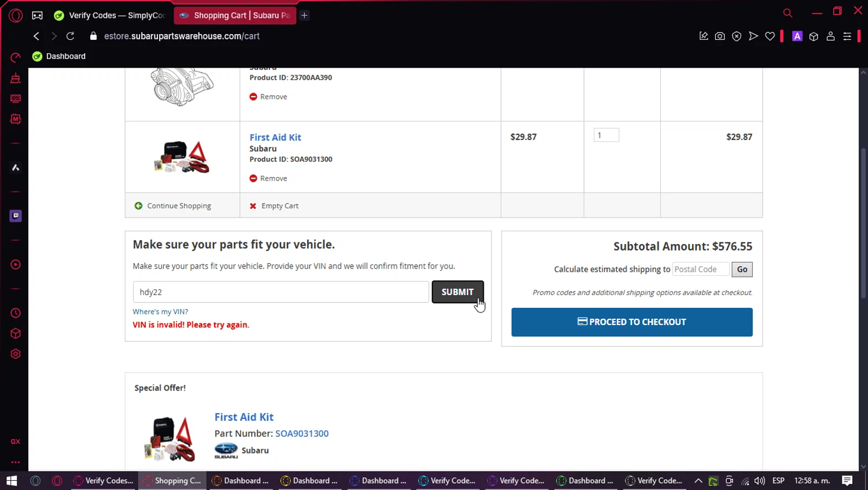Open the Player icon in sidebar
Viewport: 868px width, 490px height.
pyautogui.click(x=16, y=264)
